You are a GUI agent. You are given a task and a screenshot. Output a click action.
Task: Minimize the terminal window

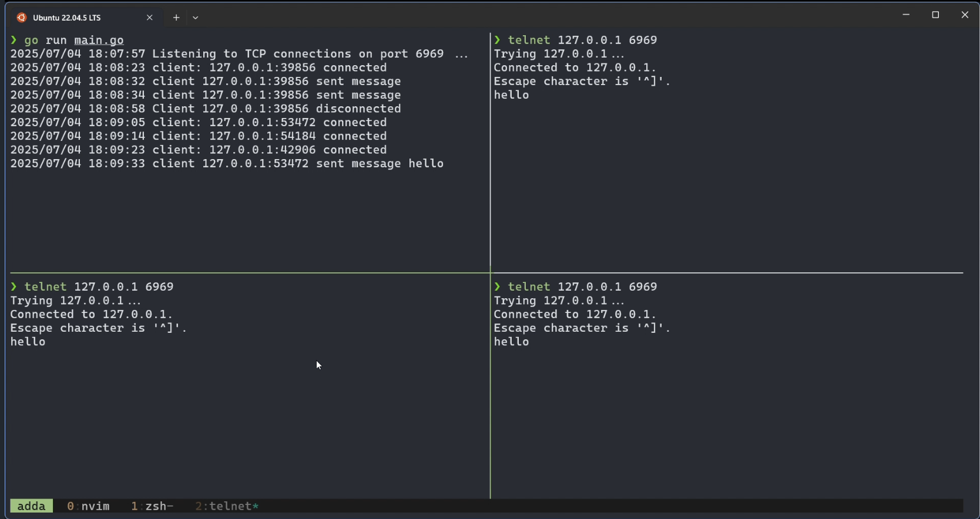pyautogui.click(x=906, y=15)
